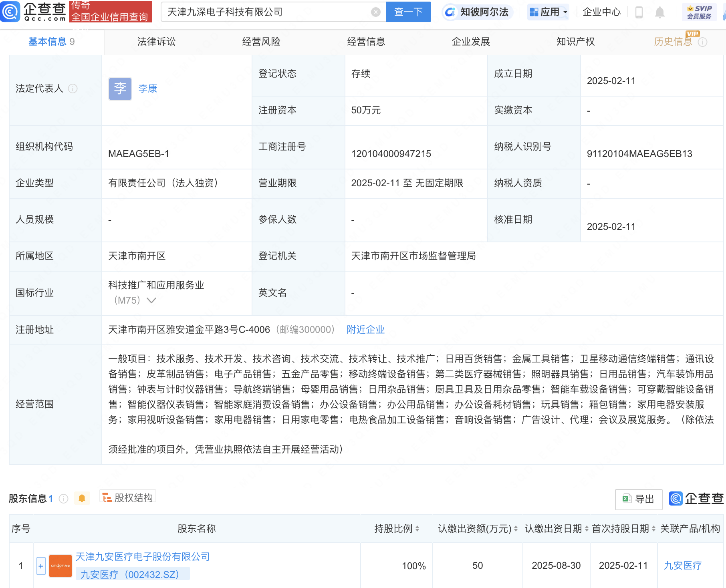This screenshot has width=726, height=588.
Task: Open 股权结构 equity structure chart
Action: [128, 497]
